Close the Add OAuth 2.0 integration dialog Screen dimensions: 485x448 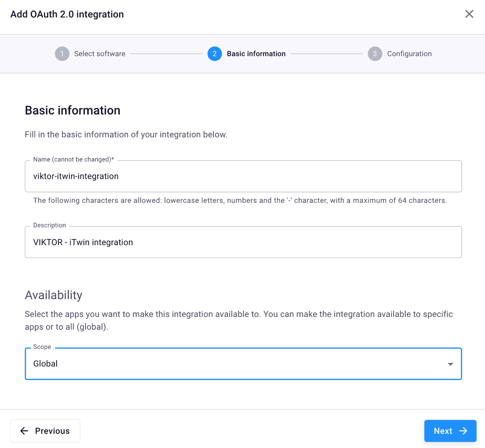[x=469, y=14]
